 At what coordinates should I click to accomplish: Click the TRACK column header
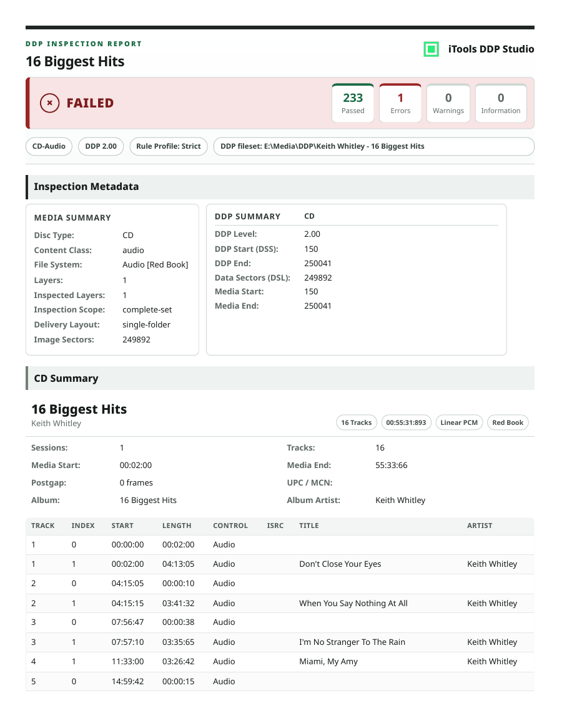coord(42,526)
